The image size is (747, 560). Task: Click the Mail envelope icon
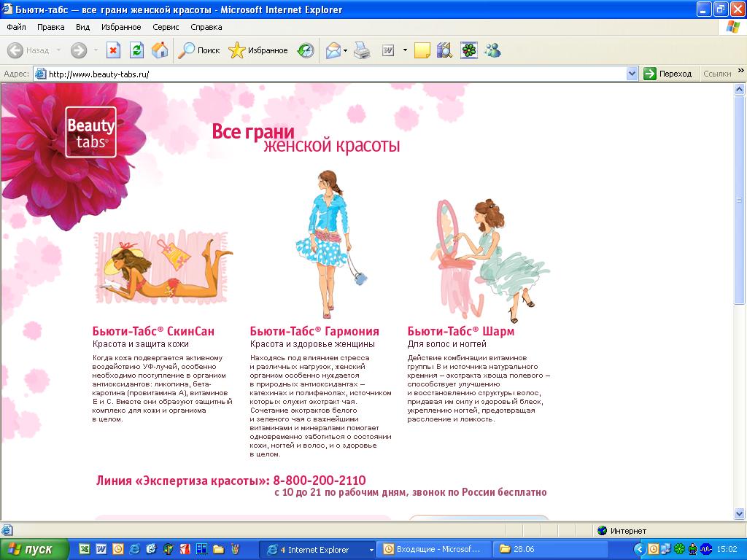tap(333, 50)
